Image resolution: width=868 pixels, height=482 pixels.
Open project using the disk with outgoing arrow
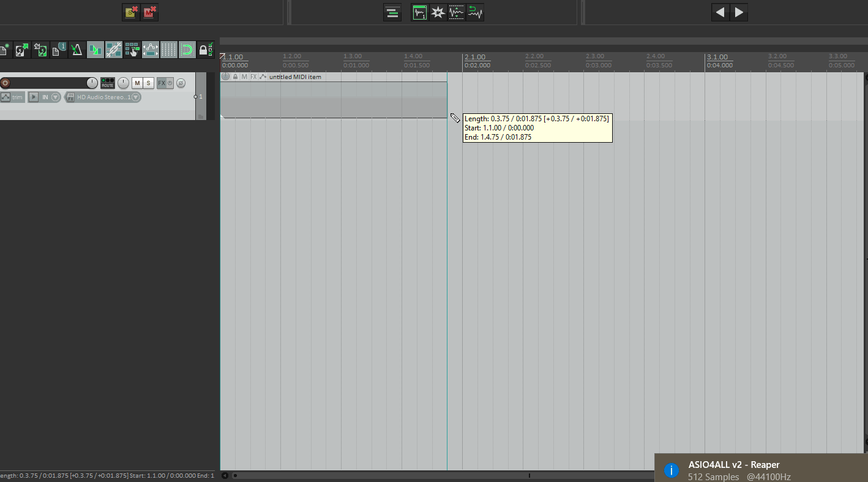pyautogui.click(x=22, y=50)
